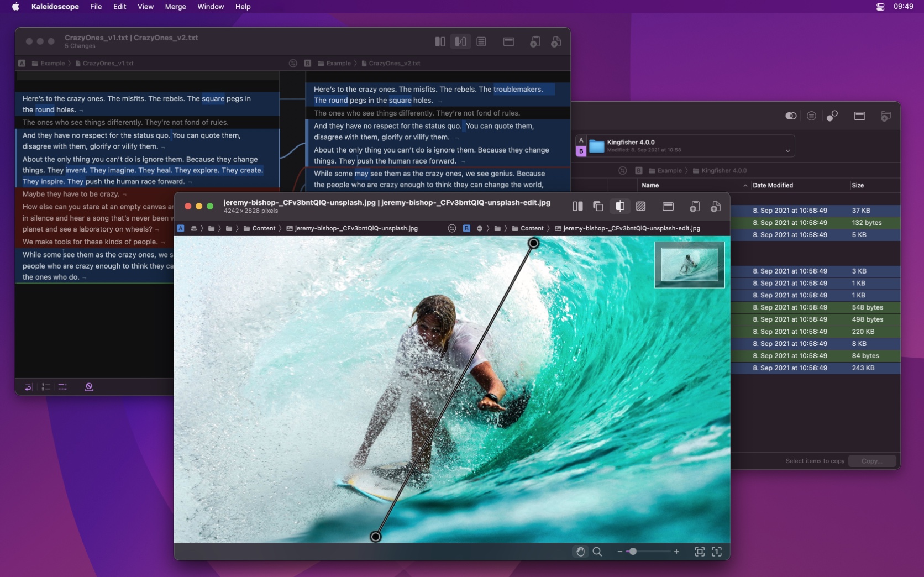The width and height of the screenshot is (924, 577).
Task: Set image zoom to actual size
Action: [x=717, y=552]
